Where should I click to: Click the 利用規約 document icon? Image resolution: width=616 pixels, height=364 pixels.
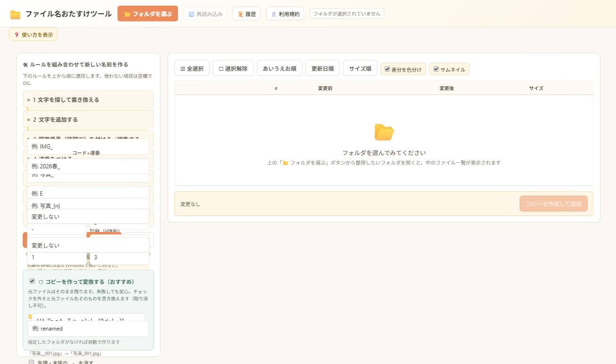coord(274,14)
